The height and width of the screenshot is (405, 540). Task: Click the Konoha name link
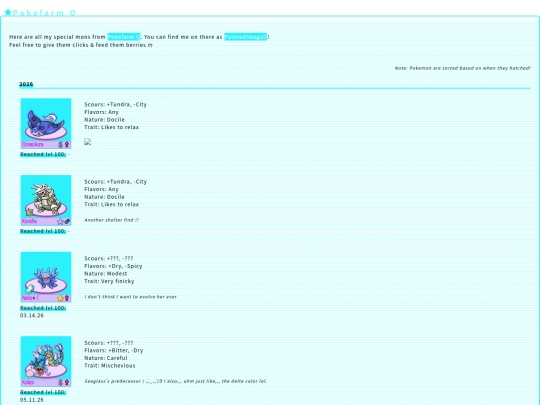click(29, 221)
